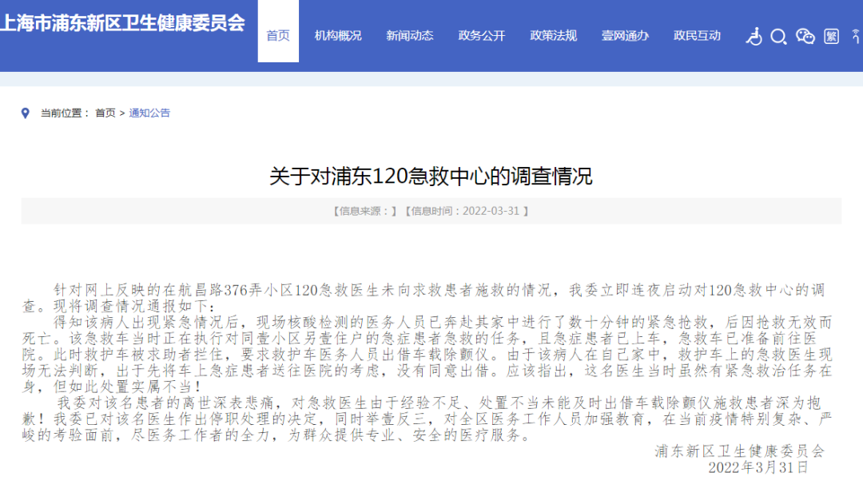Click the 浦东新区卫生健康委员会 signature line
The width and height of the screenshot is (863, 504).
pos(739,450)
